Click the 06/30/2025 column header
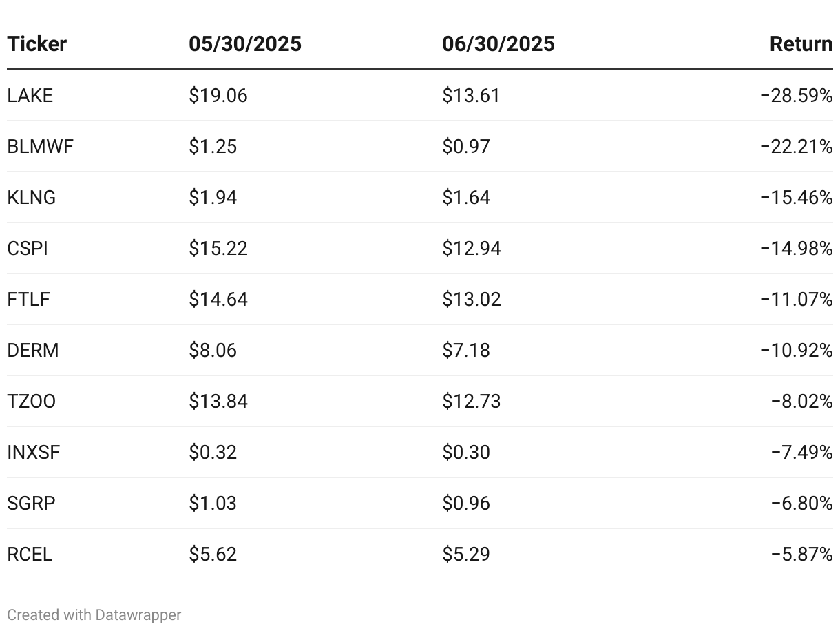Screen dimensions: 840x631 (x=498, y=44)
